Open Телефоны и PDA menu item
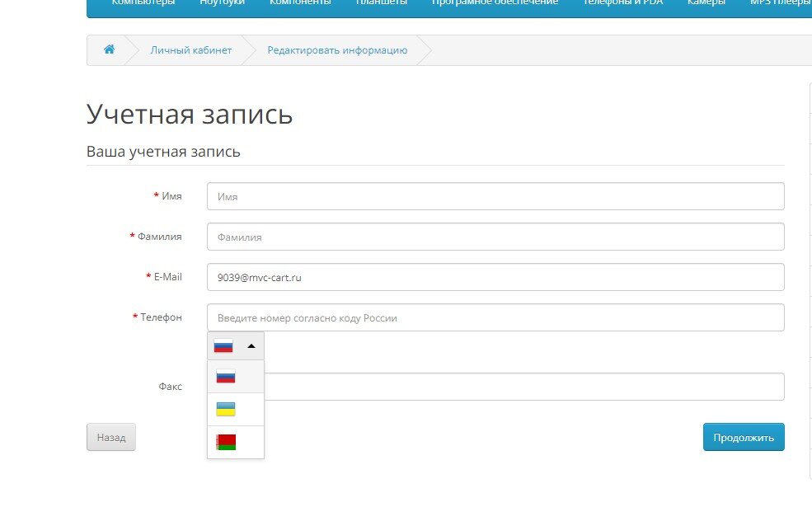This screenshot has height=507, width=812. click(x=622, y=3)
